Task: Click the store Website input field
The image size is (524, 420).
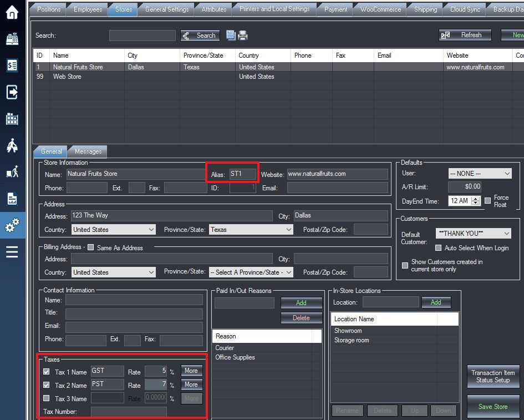Action: pyautogui.click(x=338, y=174)
